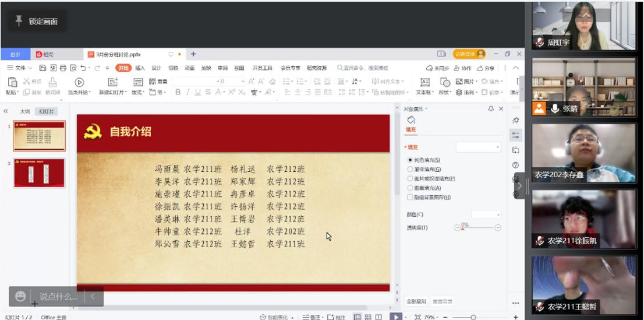Select Solid fill (纯色填充) radio button
Viewport: 644px width, 320px height.
tap(410, 160)
